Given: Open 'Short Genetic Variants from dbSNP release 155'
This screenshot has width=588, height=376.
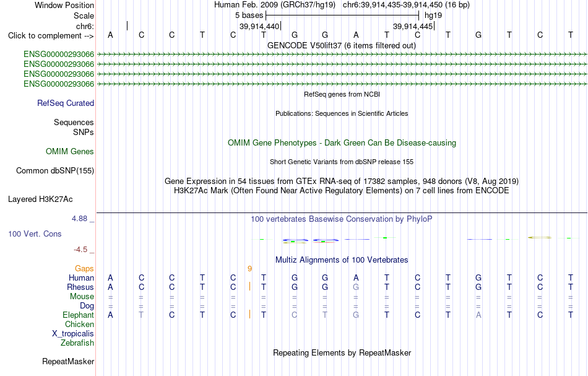Looking at the screenshot, I should pyautogui.click(x=342, y=162).
